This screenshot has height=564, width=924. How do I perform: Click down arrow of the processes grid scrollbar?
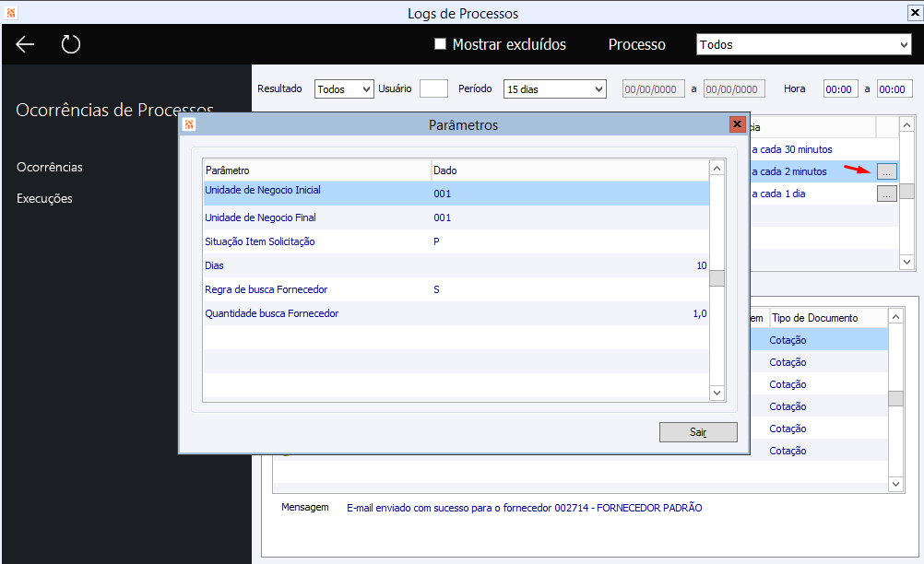tap(906, 262)
